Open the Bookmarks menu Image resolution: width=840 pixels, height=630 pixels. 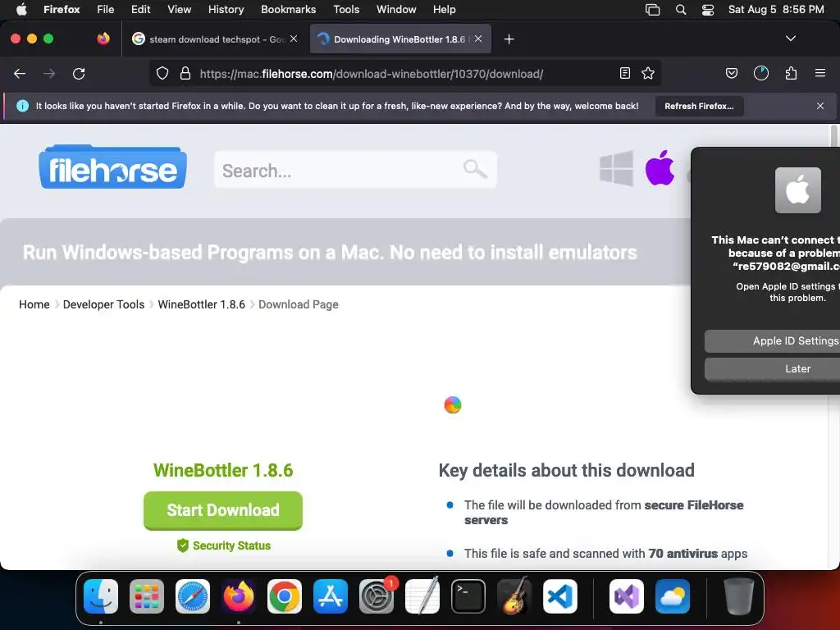[x=288, y=9]
